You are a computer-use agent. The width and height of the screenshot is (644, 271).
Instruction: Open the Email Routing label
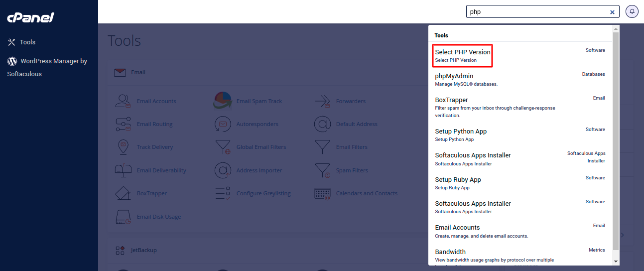pos(154,124)
